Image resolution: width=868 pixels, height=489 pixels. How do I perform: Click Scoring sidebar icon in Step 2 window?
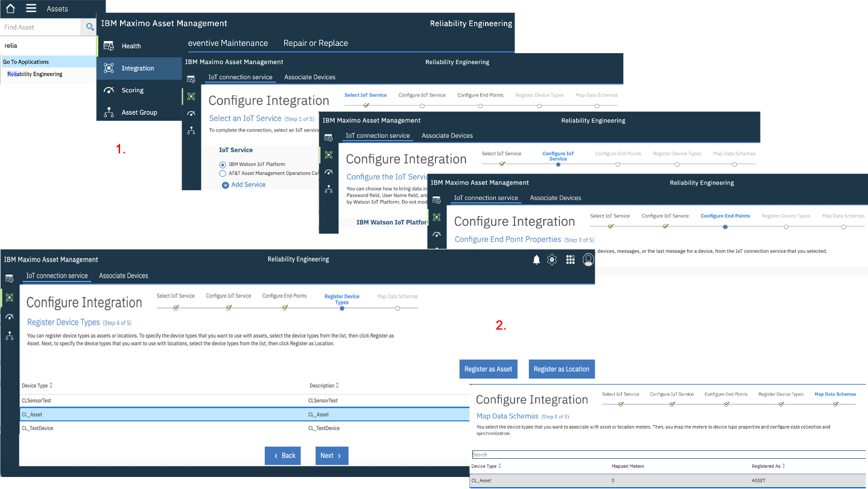pos(329,172)
